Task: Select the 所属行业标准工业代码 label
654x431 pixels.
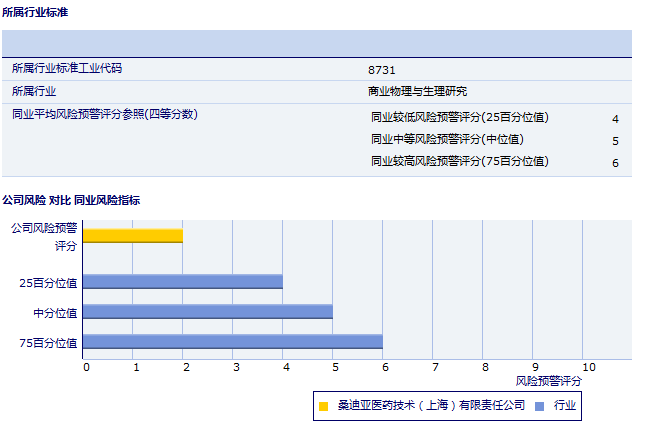Action: pos(67,68)
